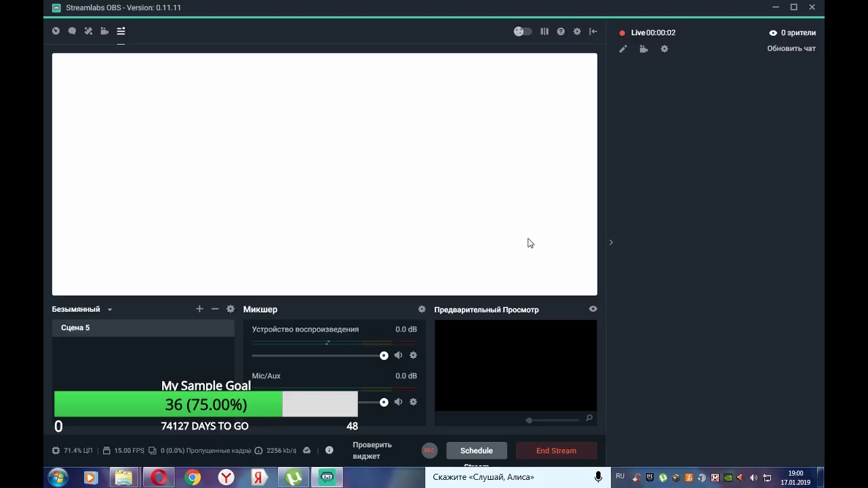The width and height of the screenshot is (868, 488).
Task: Open Opera from the taskbar
Action: tap(159, 478)
